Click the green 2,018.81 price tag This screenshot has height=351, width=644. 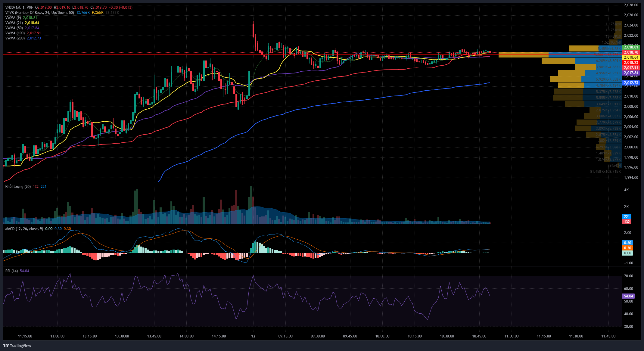pos(630,47)
